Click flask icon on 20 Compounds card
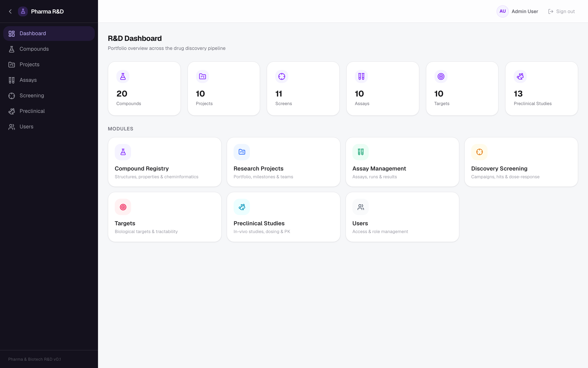The height and width of the screenshot is (368, 588). pos(123,76)
